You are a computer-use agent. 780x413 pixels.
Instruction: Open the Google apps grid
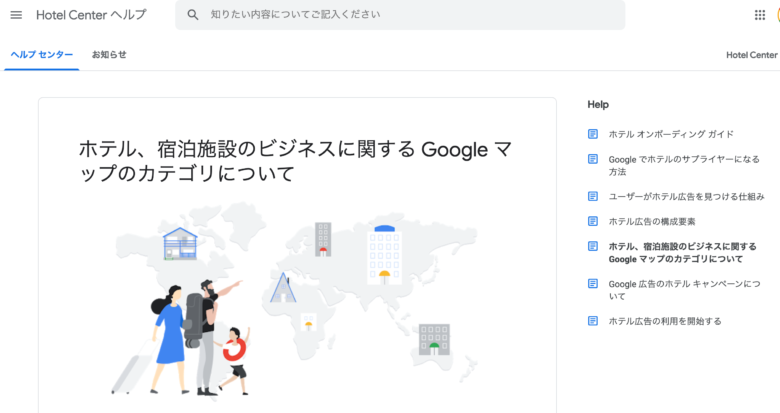pyautogui.click(x=760, y=15)
